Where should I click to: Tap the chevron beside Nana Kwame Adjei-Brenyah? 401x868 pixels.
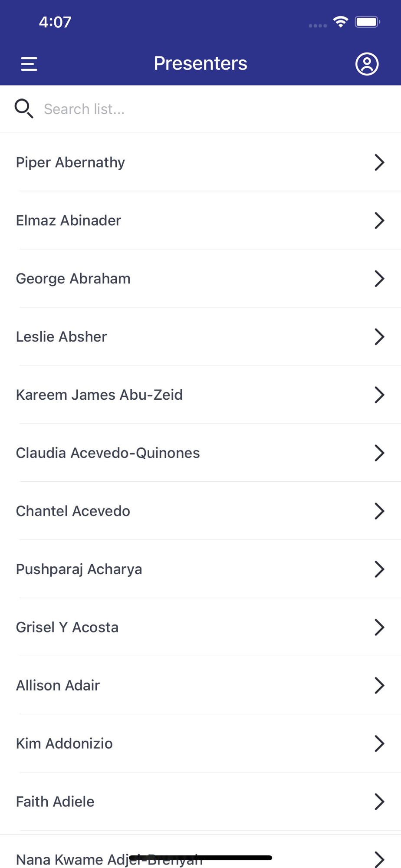pos(379,859)
